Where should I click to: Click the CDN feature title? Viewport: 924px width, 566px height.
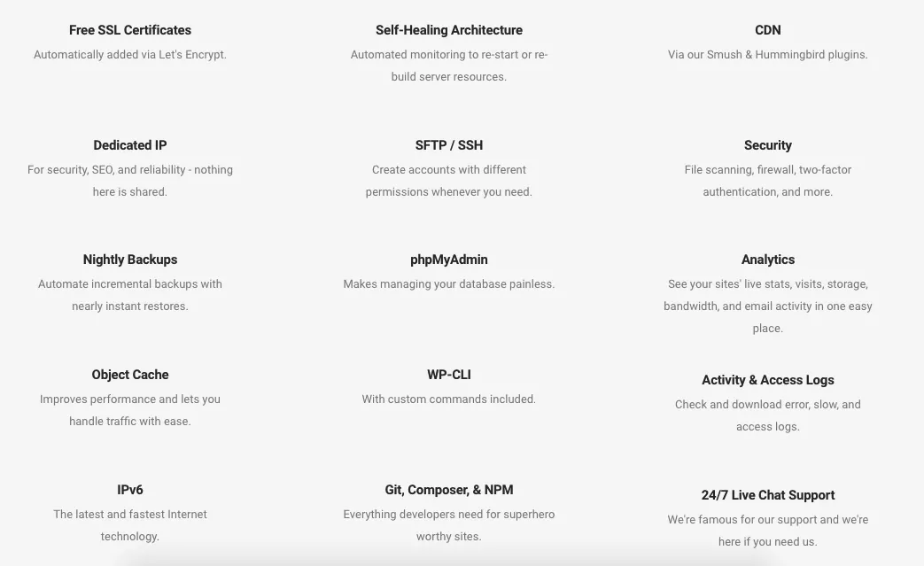(767, 30)
